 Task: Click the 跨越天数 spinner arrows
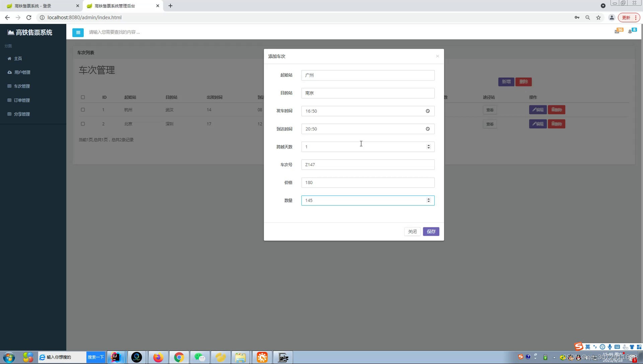click(x=428, y=147)
